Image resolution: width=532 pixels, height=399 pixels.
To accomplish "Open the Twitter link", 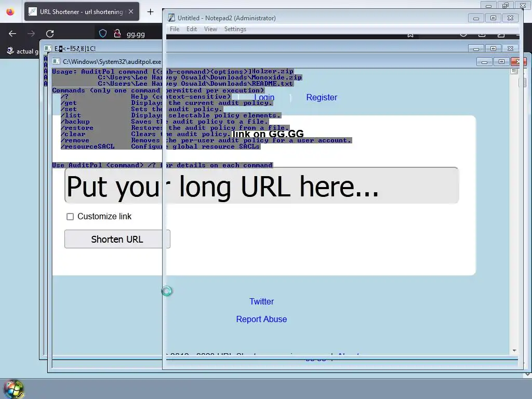I will tap(262, 301).
